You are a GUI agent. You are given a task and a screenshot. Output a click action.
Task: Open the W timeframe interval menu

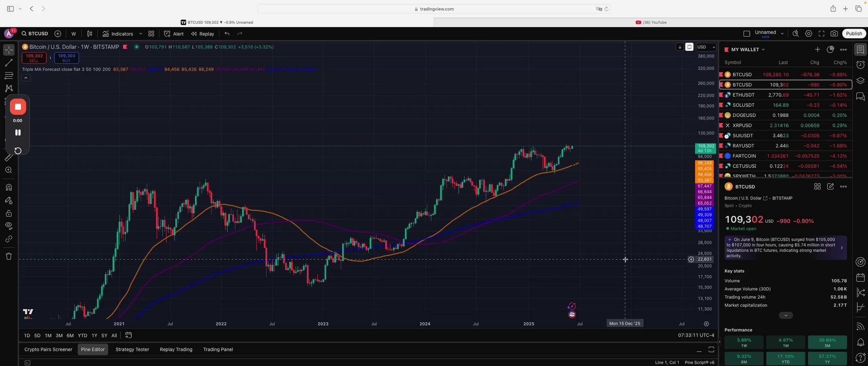coord(74,34)
